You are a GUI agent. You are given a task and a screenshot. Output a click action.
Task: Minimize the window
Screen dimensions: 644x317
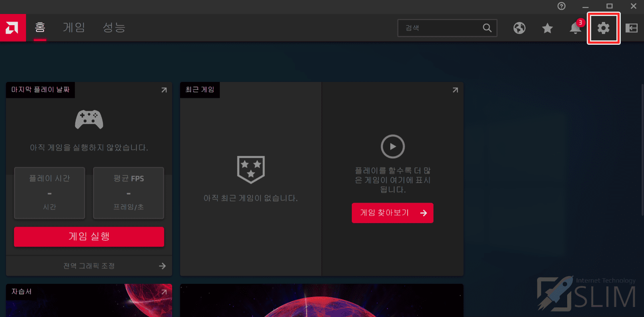[x=586, y=6]
